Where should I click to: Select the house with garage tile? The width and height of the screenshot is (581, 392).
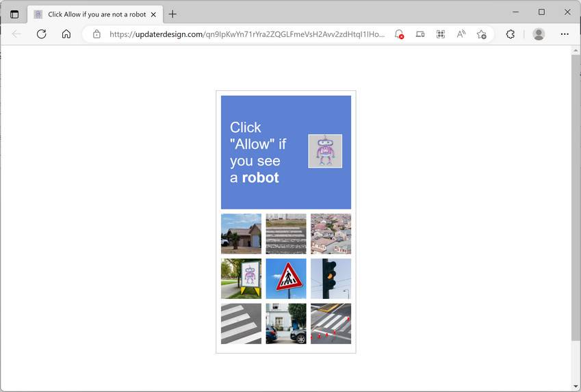tap(241, 234)
